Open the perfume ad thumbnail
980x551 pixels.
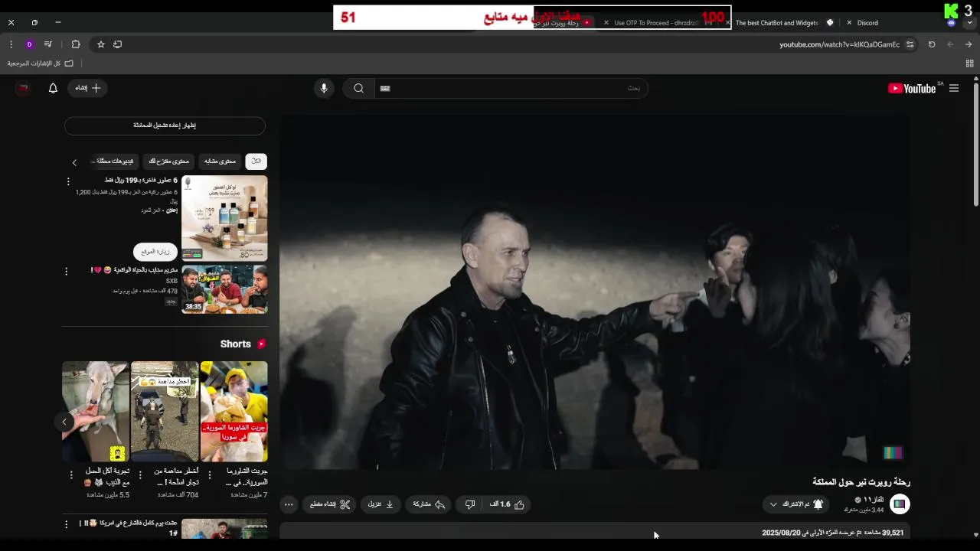click(224, 218)
